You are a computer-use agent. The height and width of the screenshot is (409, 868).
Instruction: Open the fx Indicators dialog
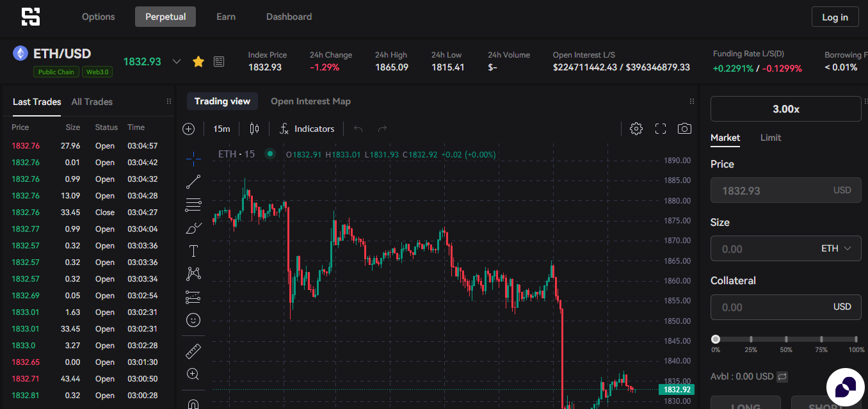[x=307, y=129]
